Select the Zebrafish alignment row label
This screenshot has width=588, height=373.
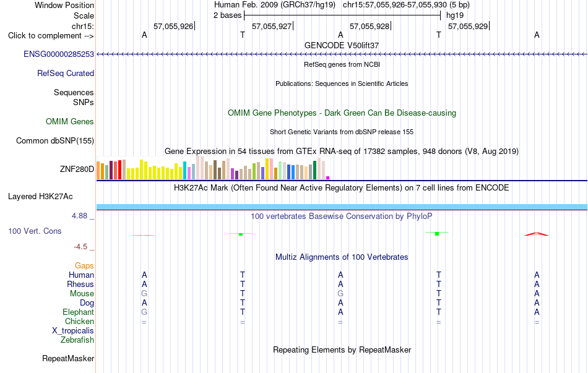coord(77,340)
